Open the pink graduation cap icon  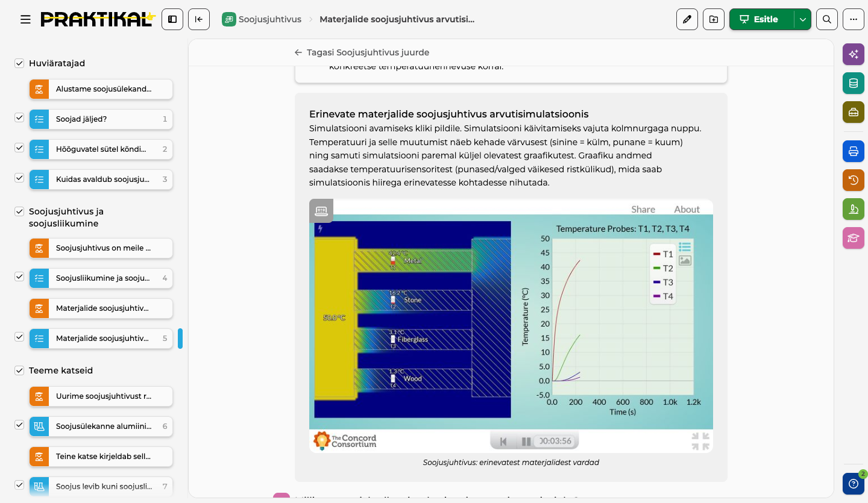coord(854,238)
